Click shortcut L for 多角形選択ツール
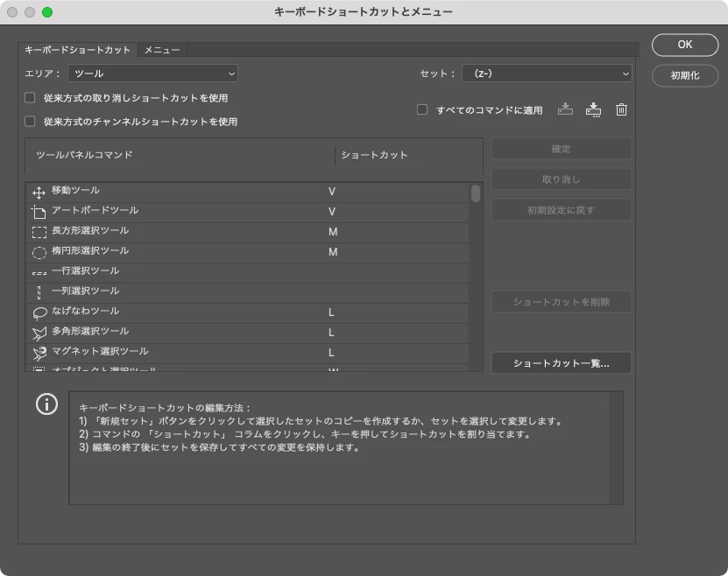 [x=331, y=333]
